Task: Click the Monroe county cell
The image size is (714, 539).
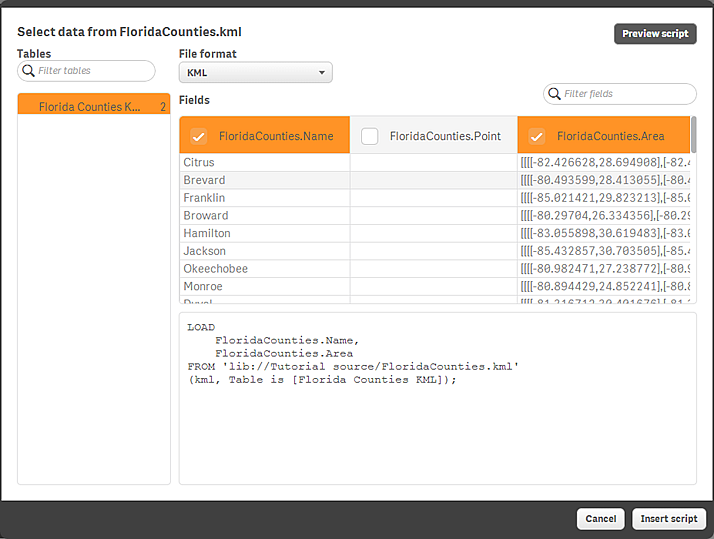Action: click(x=264, y=287)
